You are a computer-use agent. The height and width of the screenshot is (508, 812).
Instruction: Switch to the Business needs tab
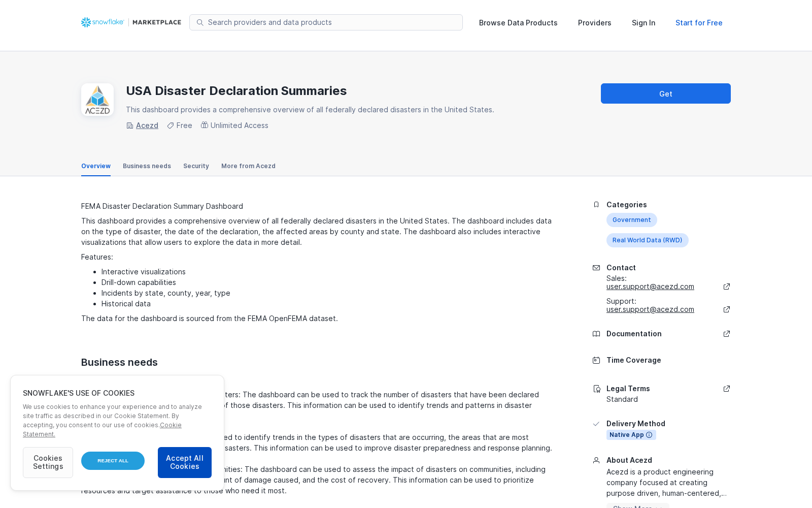coord(147,166)
